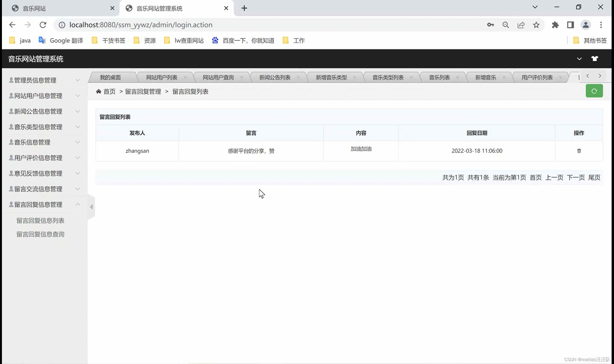Bookmark this page with the star icon

pos(536,25)
